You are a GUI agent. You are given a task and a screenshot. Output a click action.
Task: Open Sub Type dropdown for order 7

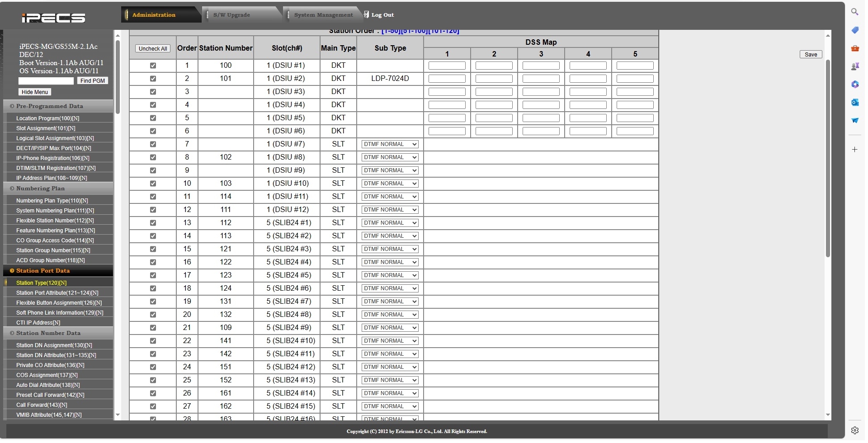(390, 144)
